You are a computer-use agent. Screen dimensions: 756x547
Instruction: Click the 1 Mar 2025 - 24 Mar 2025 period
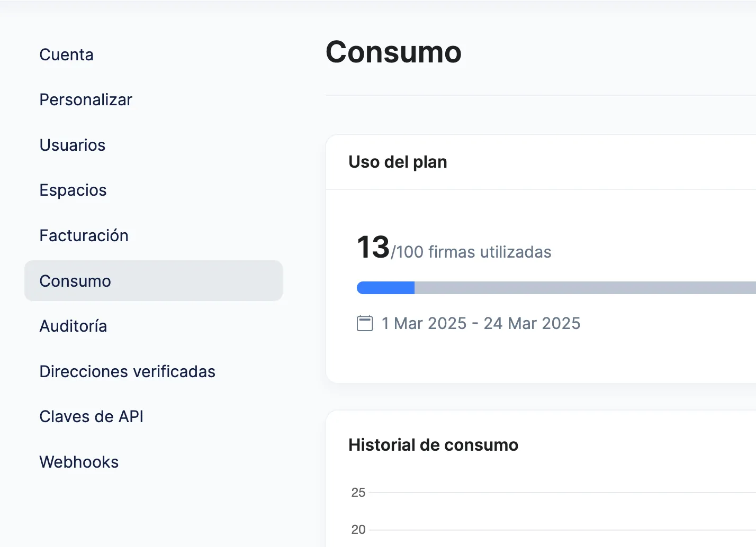[481, 323]
